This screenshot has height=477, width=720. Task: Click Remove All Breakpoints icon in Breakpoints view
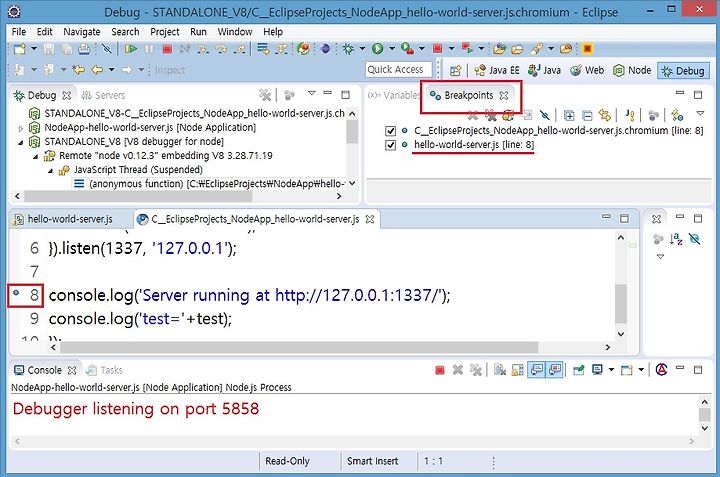point(490,115)
